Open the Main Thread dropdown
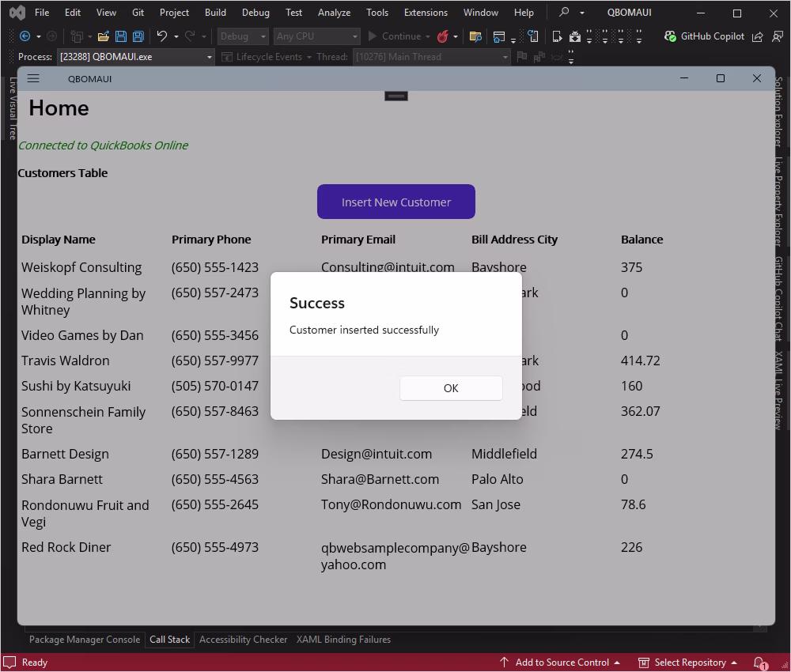This screenshot has height=672, width=791. point(431,57)
